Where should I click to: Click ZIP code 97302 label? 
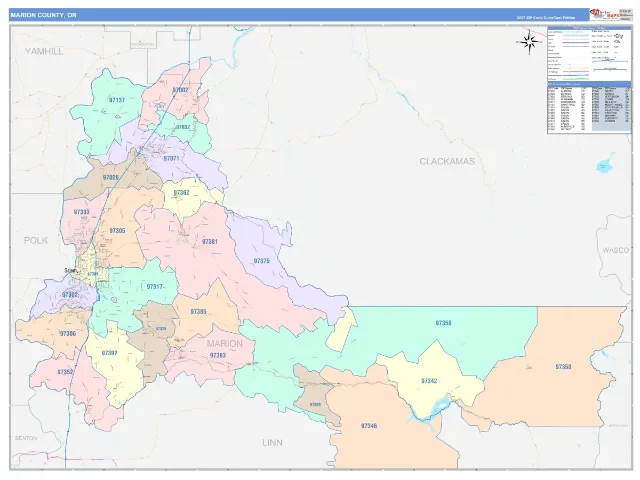70,295
